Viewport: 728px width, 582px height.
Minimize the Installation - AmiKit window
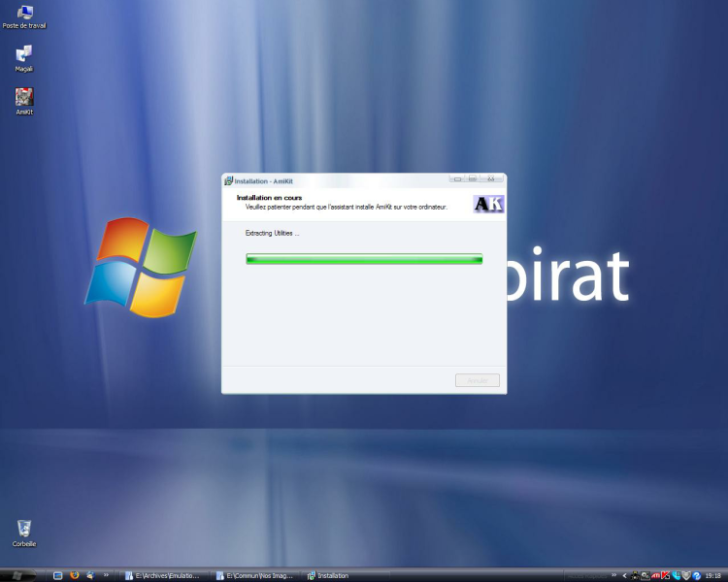[457, 178]
